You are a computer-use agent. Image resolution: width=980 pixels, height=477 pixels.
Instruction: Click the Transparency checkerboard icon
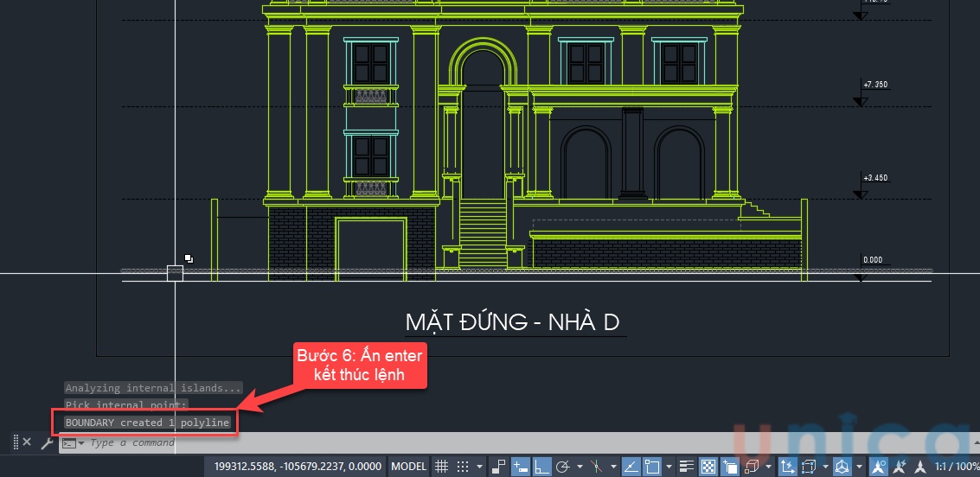(709, 466)
